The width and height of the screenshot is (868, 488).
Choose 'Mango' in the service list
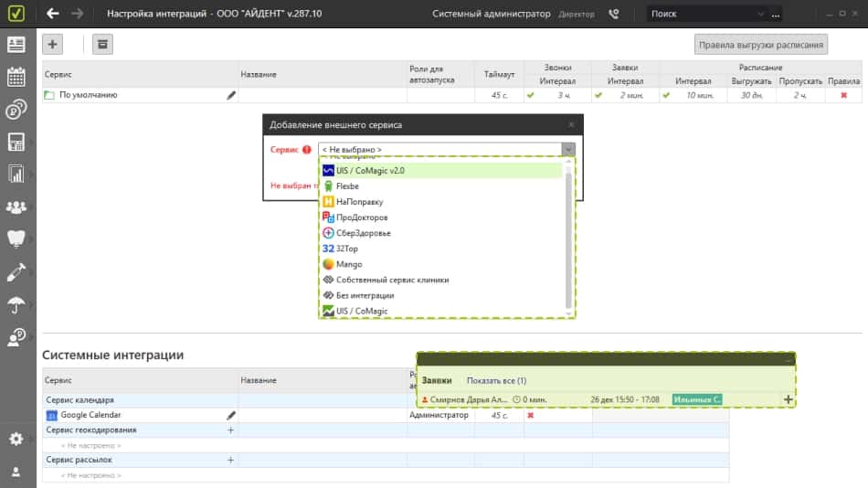(349, 264)
